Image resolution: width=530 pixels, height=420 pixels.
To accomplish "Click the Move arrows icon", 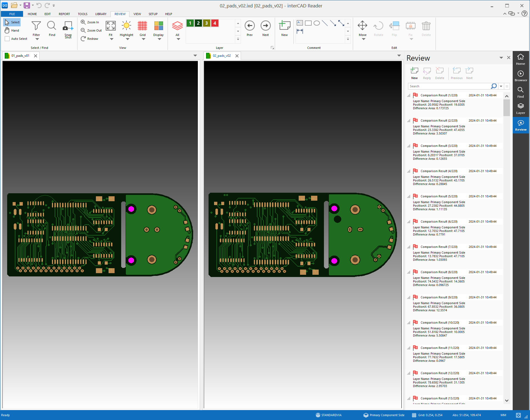I will coord(362,26).
